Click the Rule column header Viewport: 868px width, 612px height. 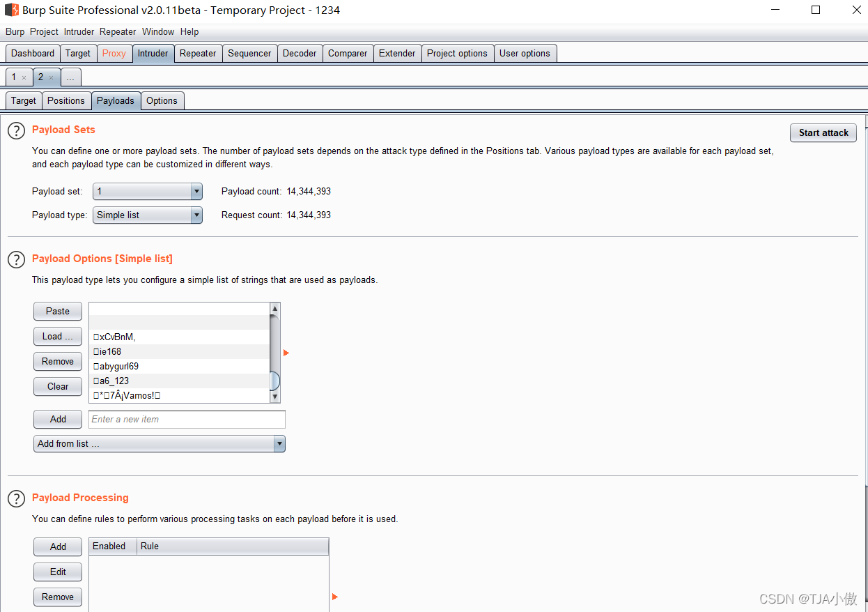[233, 546]
